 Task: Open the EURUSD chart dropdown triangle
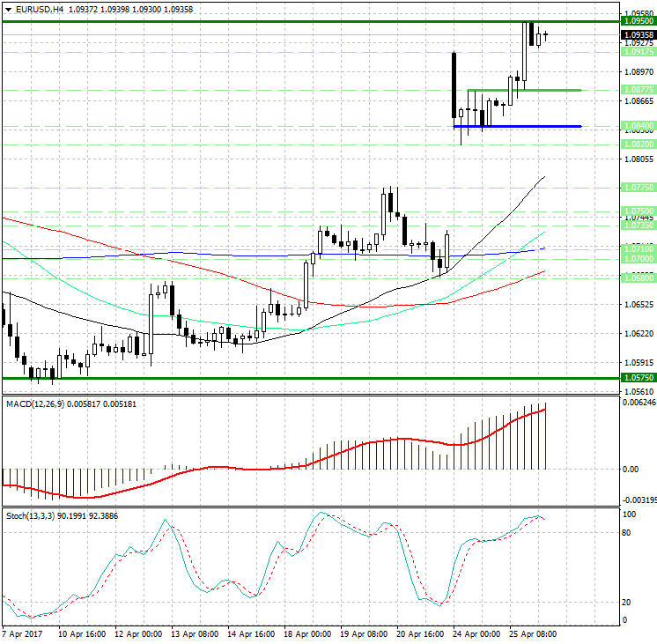[8, 9]
